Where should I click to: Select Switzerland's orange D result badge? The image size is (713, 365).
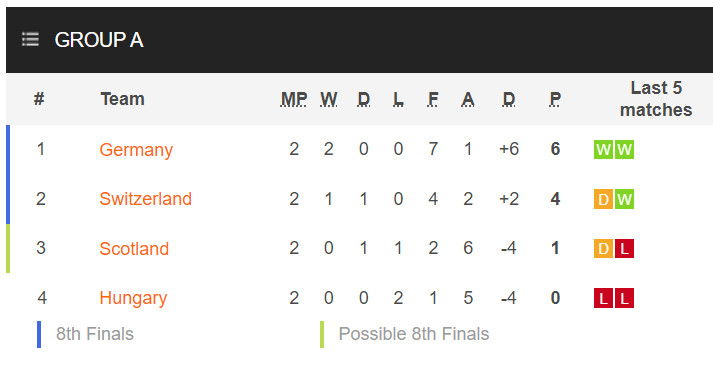pyautogui.click(x=603, y=199)
